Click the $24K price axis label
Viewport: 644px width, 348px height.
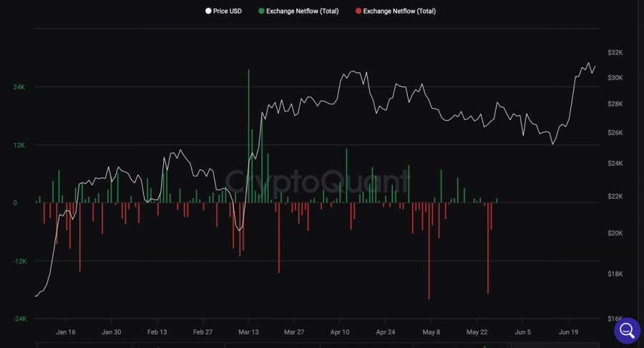[615, 164]
